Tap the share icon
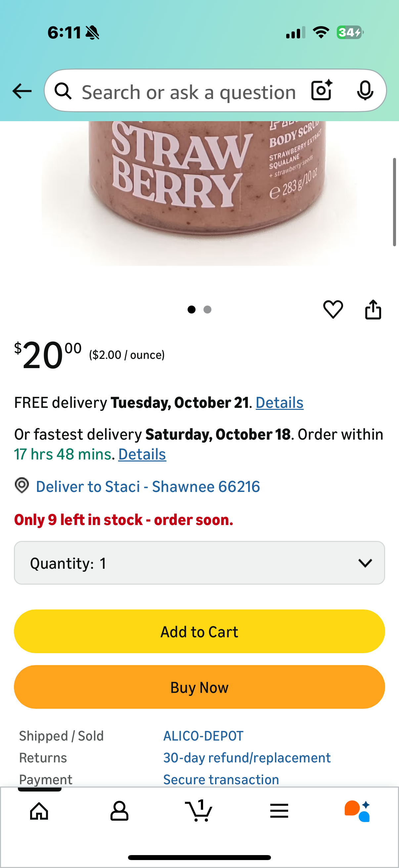 coord(373,309)
